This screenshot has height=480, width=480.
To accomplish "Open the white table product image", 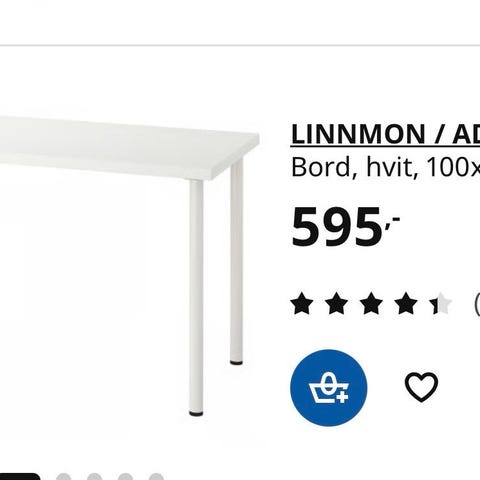I will [x=130, y=266].
